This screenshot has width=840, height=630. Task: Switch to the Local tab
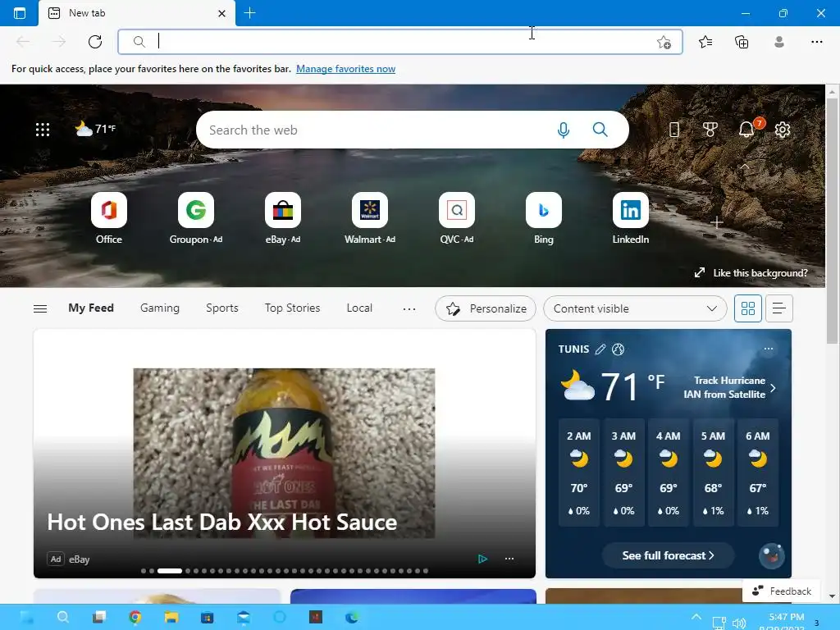coord(359,308)
